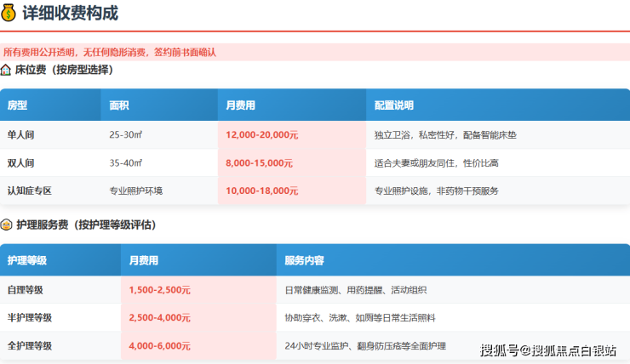Select the 自理等级 row label
This screenshot has height=364, width=630.
click(26, 290)
